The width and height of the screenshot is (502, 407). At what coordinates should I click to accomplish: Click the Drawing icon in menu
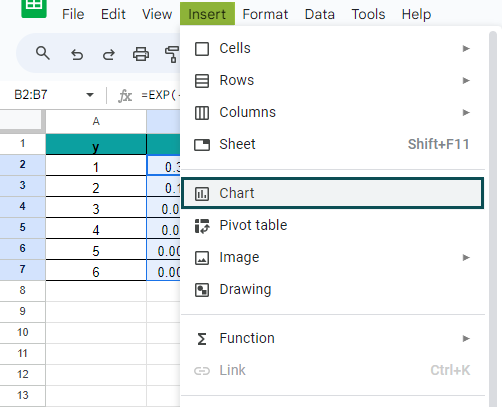coord(202,290)
